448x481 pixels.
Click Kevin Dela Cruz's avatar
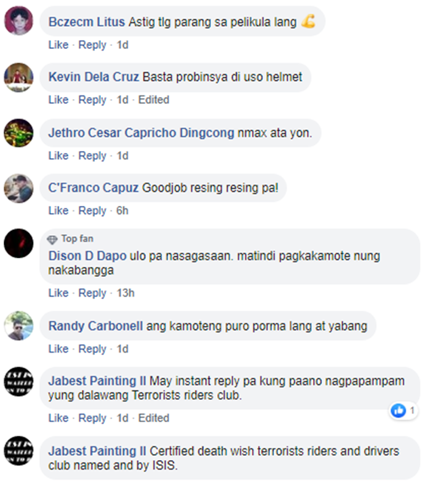point(19,78)
